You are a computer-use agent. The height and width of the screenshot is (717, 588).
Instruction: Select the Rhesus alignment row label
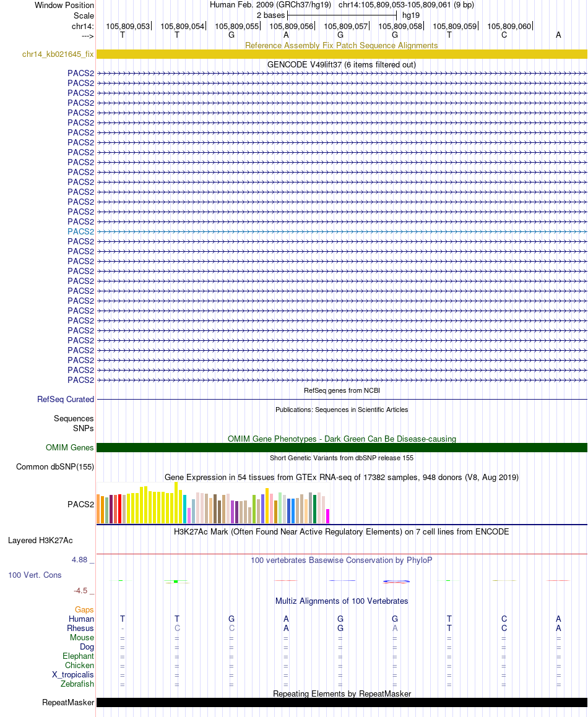click(x=80, y=629)
